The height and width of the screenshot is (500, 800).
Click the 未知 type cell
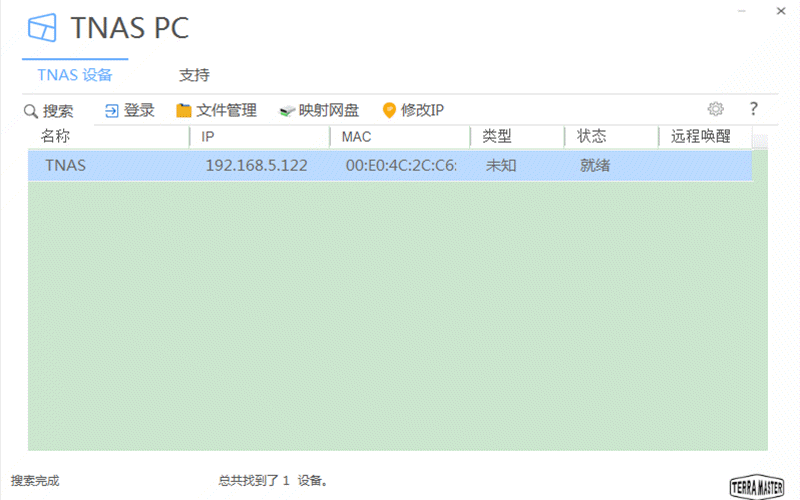(501, 165)
